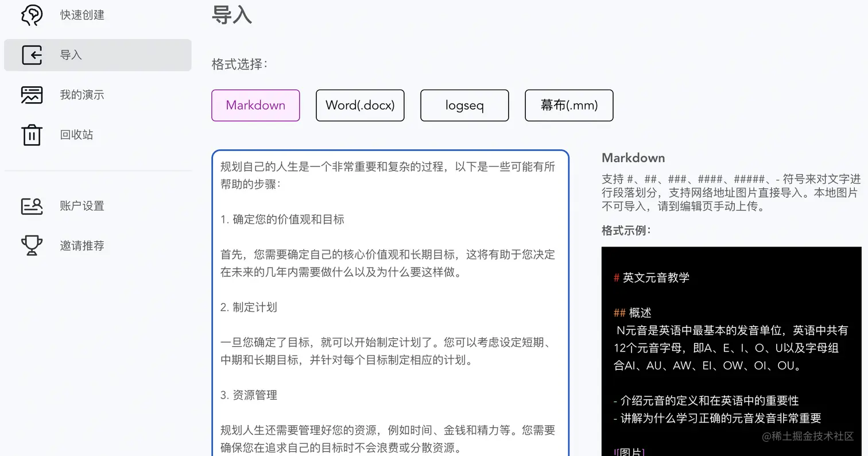Click the black Markdown example code block
This screenshot has width=868, height=456.
click(x=731, y=351)
